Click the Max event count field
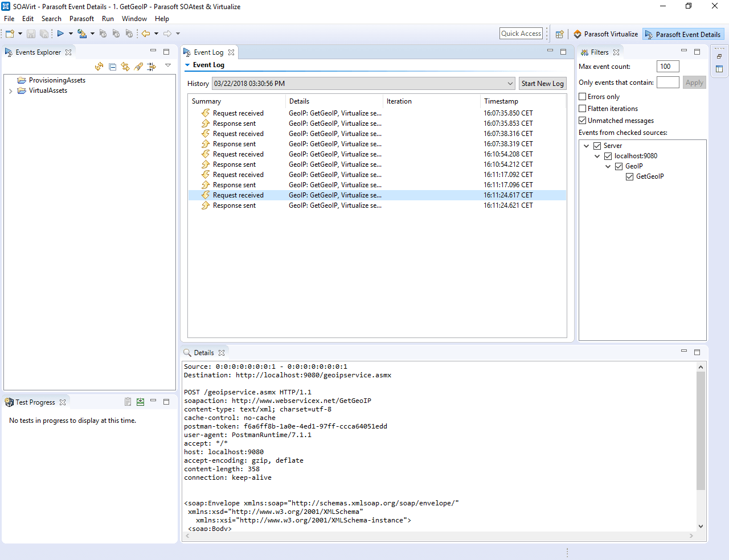 (667, 67)
